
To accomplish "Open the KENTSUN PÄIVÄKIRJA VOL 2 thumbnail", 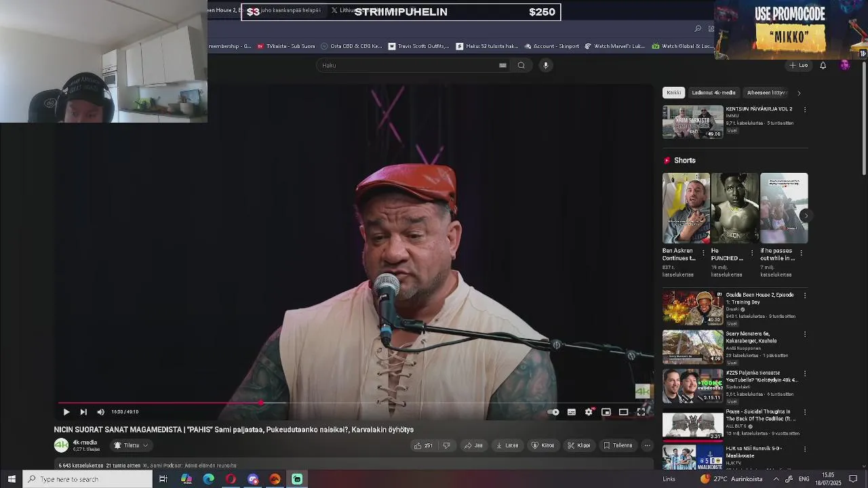I will pyautogui.click(x=692, y=121).
